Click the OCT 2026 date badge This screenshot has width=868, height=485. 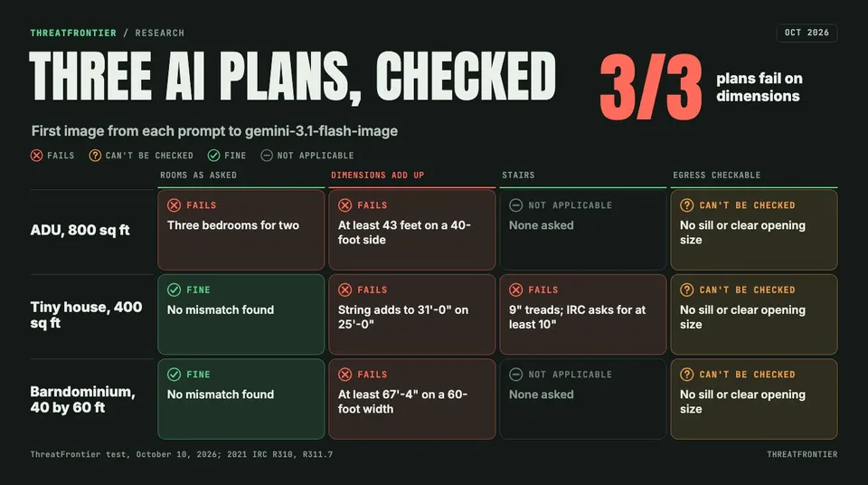tap(807, 33)
